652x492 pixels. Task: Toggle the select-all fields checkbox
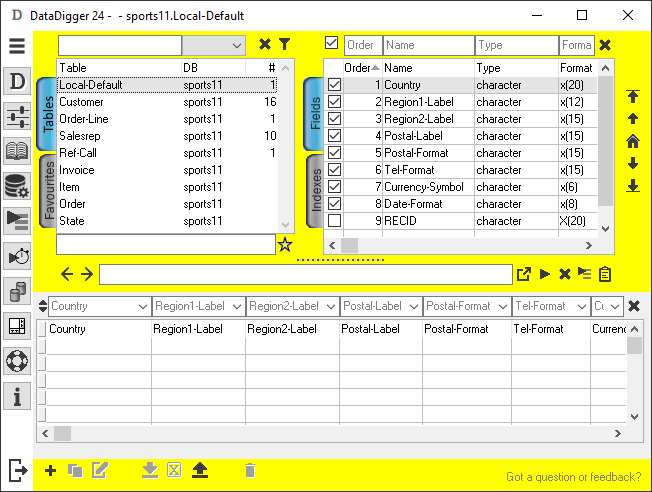[x=332, y=43]
